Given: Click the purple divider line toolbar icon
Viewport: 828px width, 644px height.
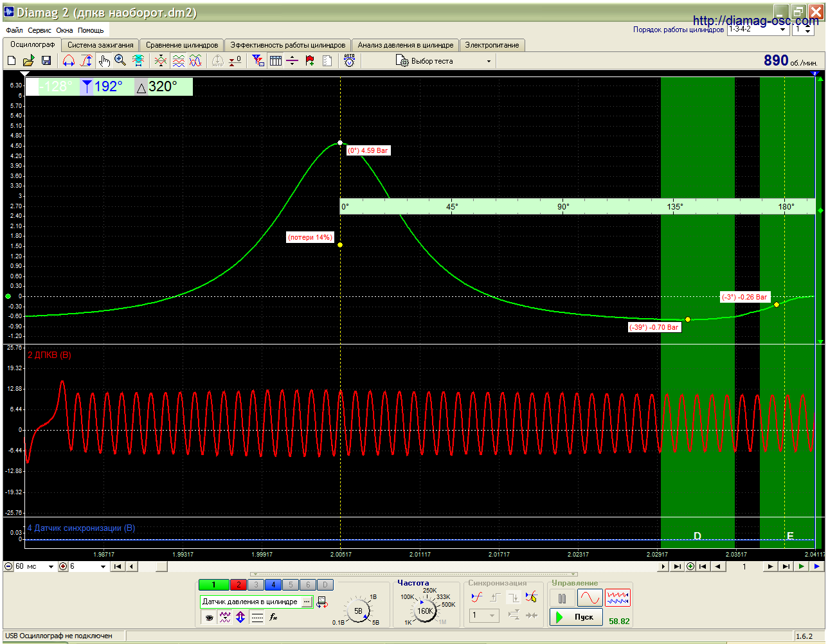Looking at the screenshot, I should click(x=292, y=60).
